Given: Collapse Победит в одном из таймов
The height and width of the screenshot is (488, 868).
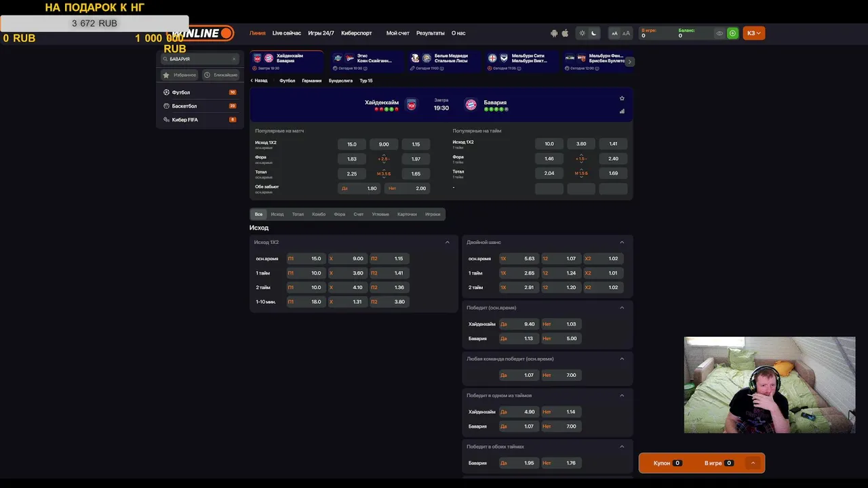Looking at the screenshot, I should coord(622,395).
